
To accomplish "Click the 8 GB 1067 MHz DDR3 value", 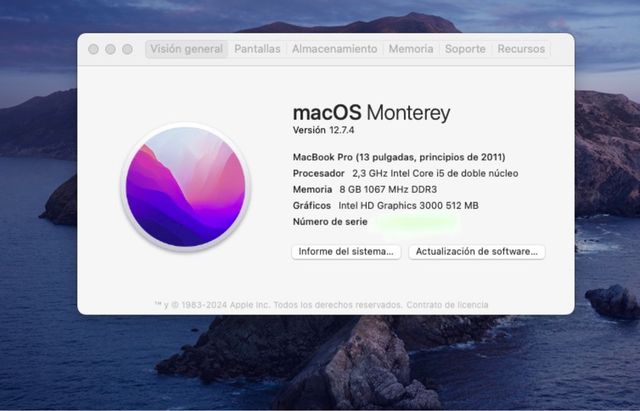I will pos(388,189).
